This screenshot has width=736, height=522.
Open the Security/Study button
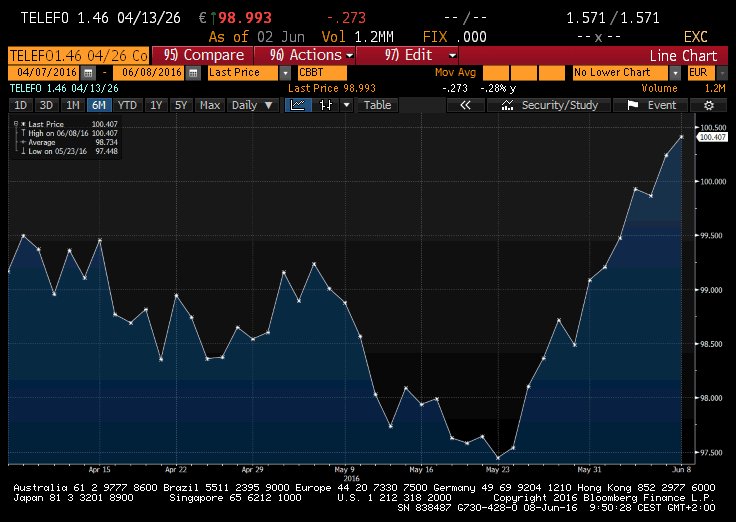pos(549,105)
